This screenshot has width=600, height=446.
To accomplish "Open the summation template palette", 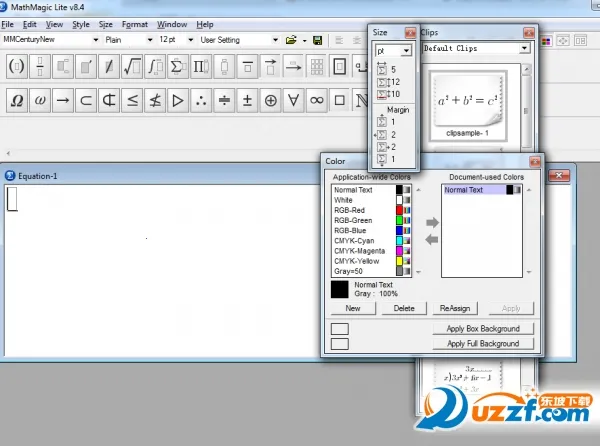I will point(178,67).
